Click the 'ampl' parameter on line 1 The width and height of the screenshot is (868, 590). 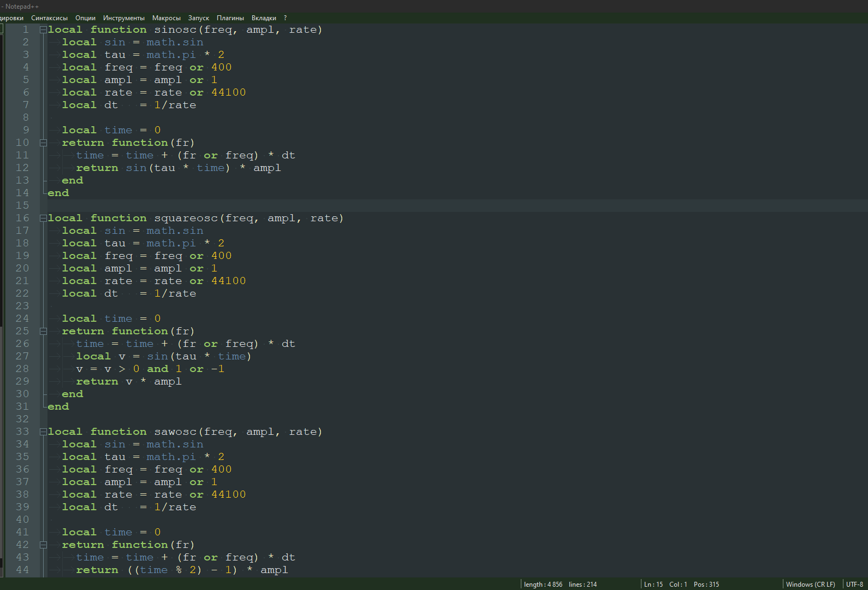pos(260,29)
